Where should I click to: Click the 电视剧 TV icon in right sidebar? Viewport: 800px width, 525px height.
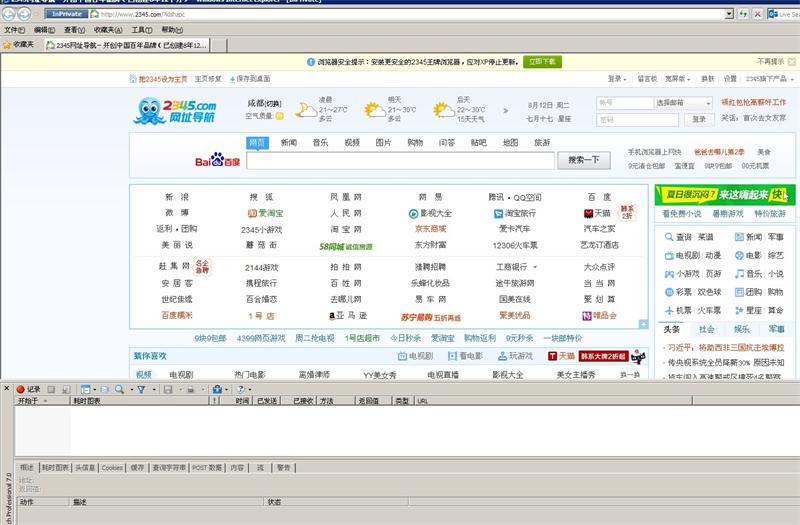point(669,256)
